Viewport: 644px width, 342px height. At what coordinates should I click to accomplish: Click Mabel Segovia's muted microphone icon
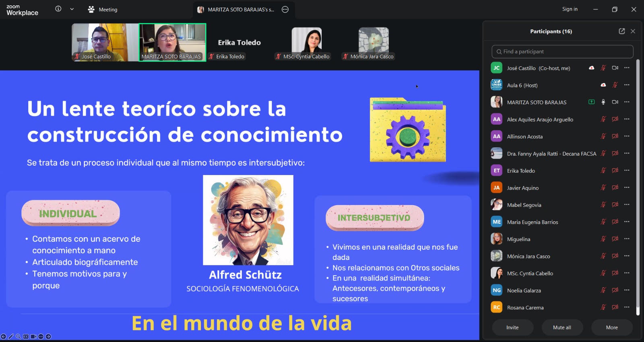tap(603, 205)
